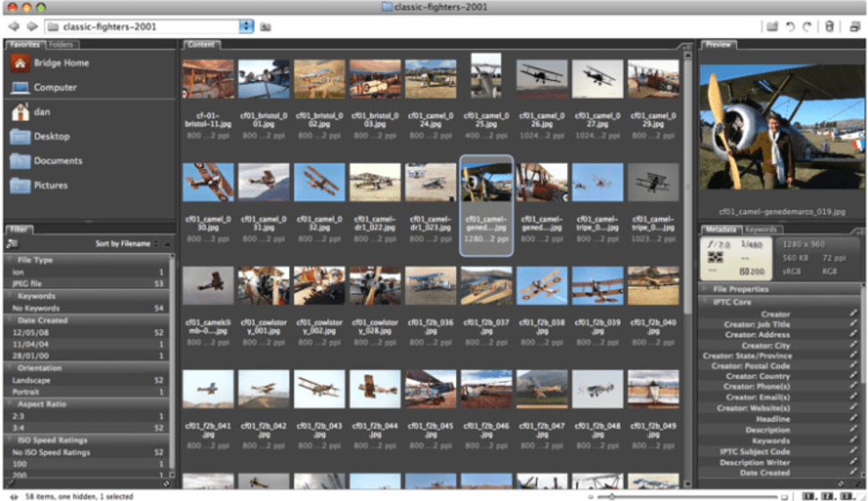Open the classic-fighters-2001 path dropdown
This screenshot has height=501, width=868.
click(x=247, y=27)
